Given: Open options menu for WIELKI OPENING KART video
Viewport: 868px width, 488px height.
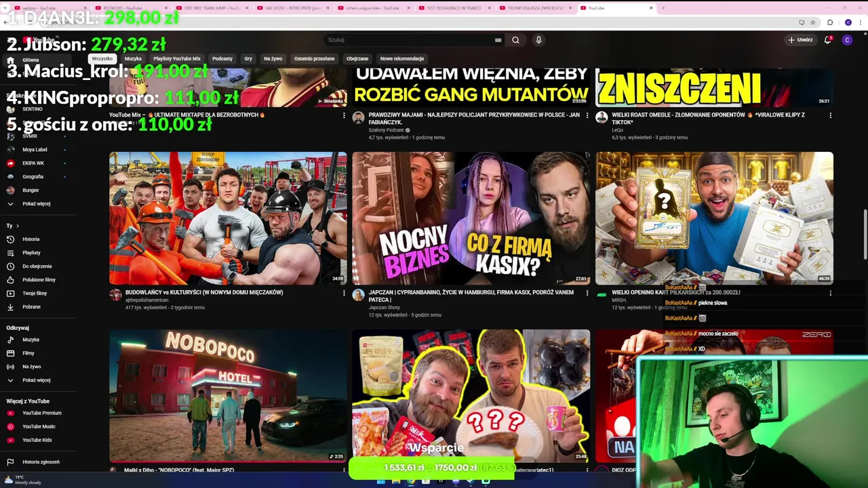Looking at the screenshot, I should (831, 293).
